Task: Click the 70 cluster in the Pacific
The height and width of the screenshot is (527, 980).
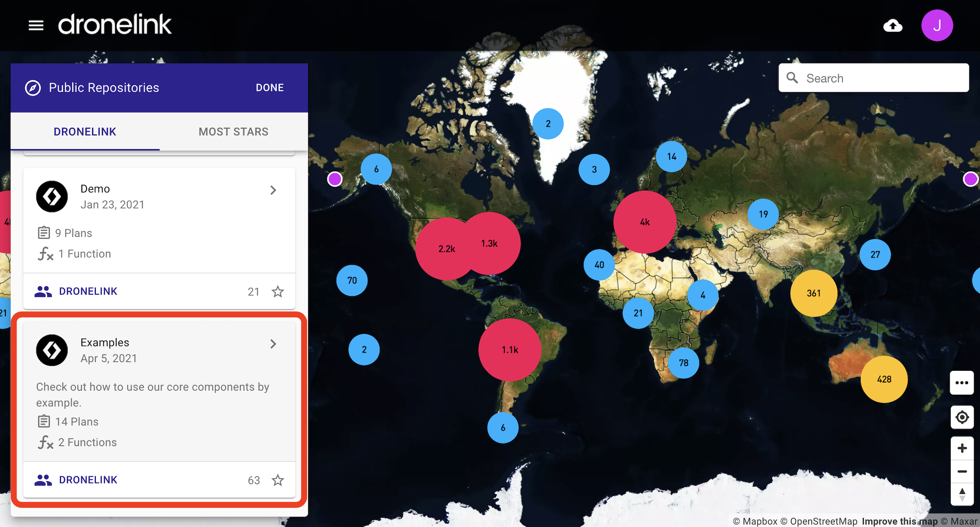Action: point(352,280)
